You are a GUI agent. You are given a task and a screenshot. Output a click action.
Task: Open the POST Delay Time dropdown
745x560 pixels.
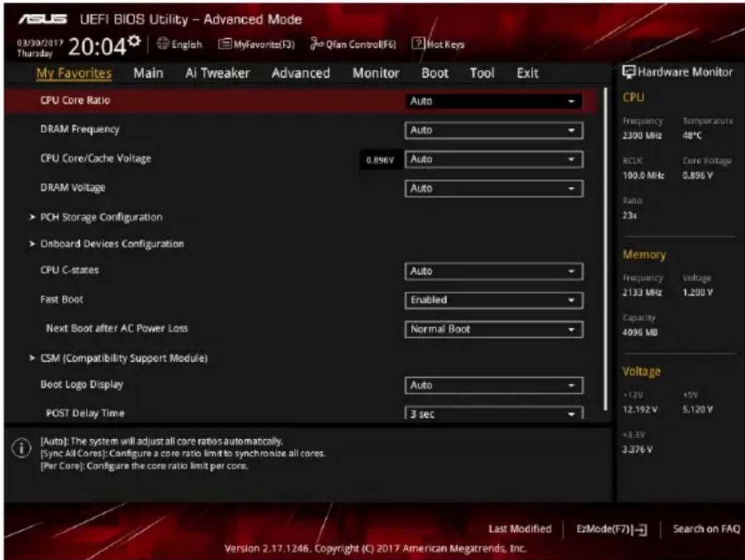coord(494,413)
